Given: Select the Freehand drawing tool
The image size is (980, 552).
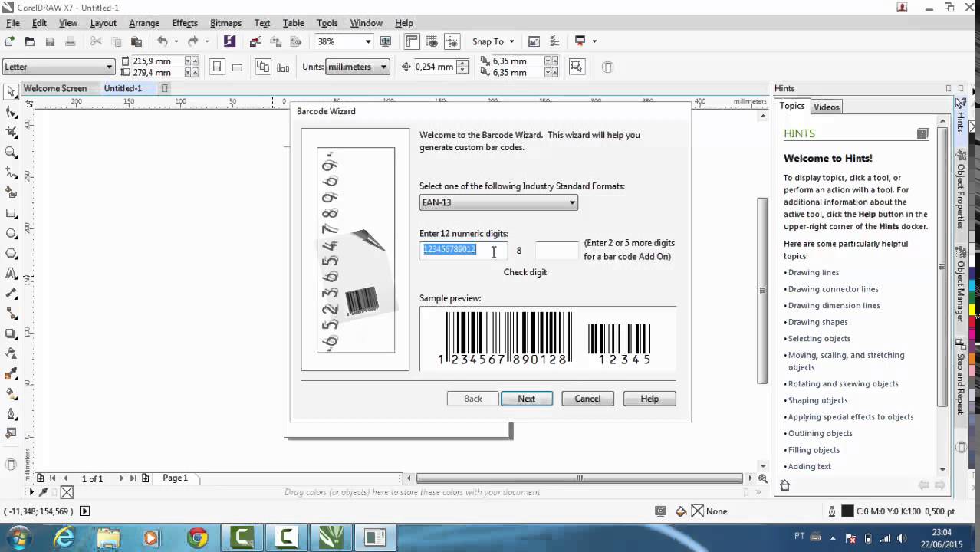Looking at the screenshot, I should [x=11, y=172].
